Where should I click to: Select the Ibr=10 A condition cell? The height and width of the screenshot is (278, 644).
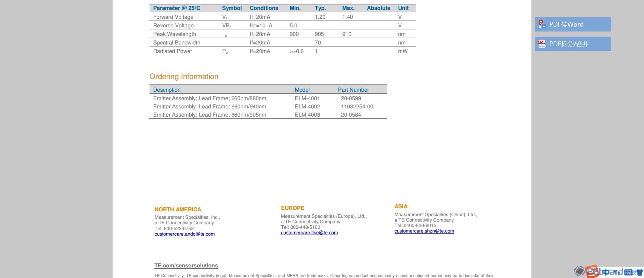[261, 26]
